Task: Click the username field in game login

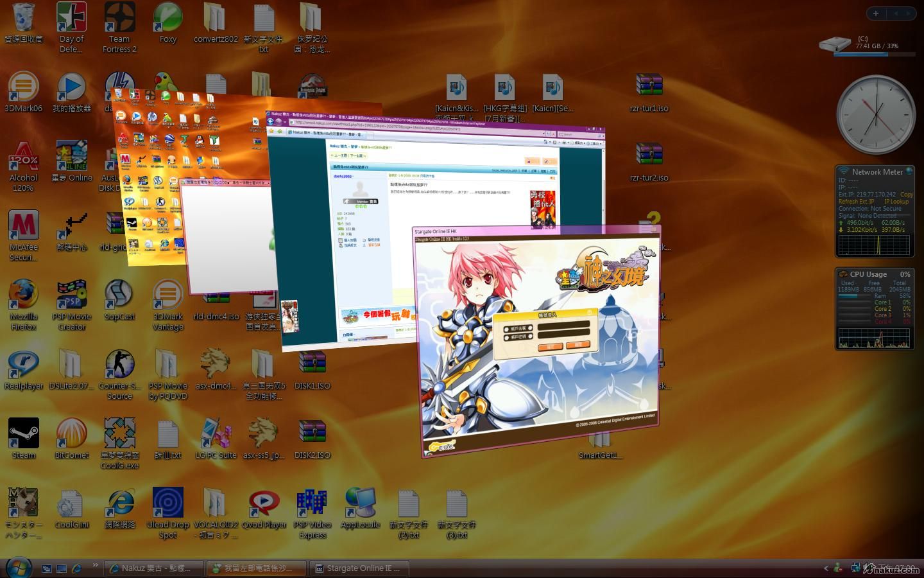Action: 563,326
